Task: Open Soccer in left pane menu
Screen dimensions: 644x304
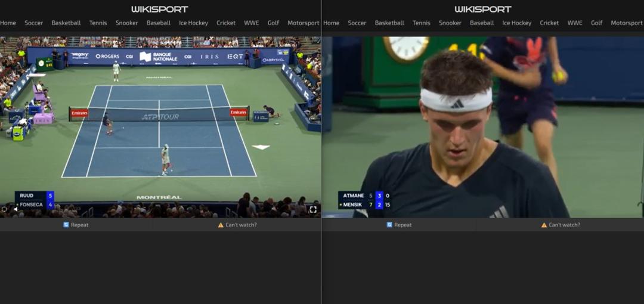Action: [33, 23]
